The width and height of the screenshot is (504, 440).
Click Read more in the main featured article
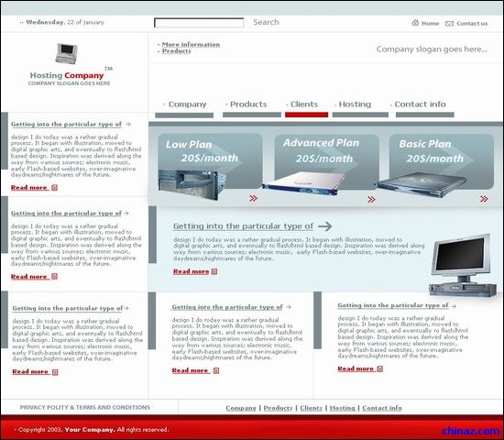(191, 271)
